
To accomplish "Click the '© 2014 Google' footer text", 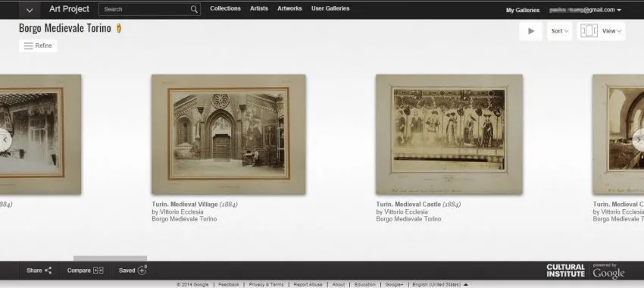I will (x=192, y=284).
